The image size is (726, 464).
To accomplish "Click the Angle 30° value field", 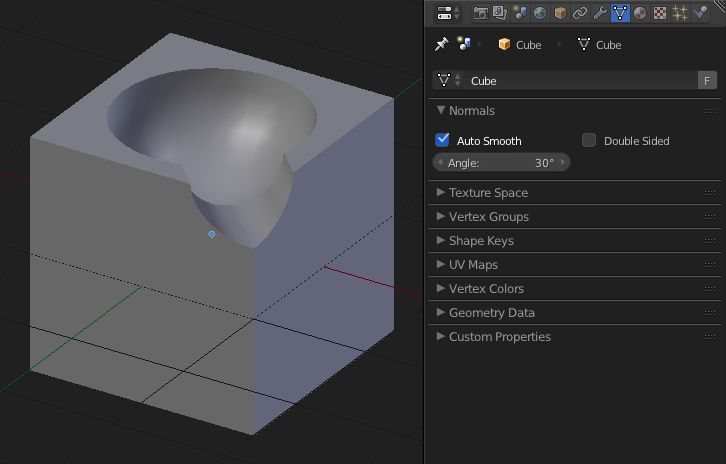I will tap(501, 163).
